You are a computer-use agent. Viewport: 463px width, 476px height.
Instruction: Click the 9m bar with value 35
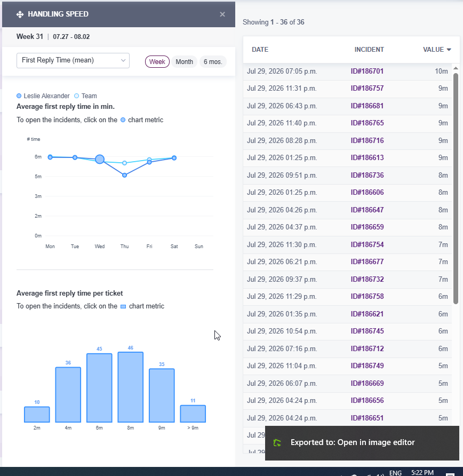click(162, 395)
